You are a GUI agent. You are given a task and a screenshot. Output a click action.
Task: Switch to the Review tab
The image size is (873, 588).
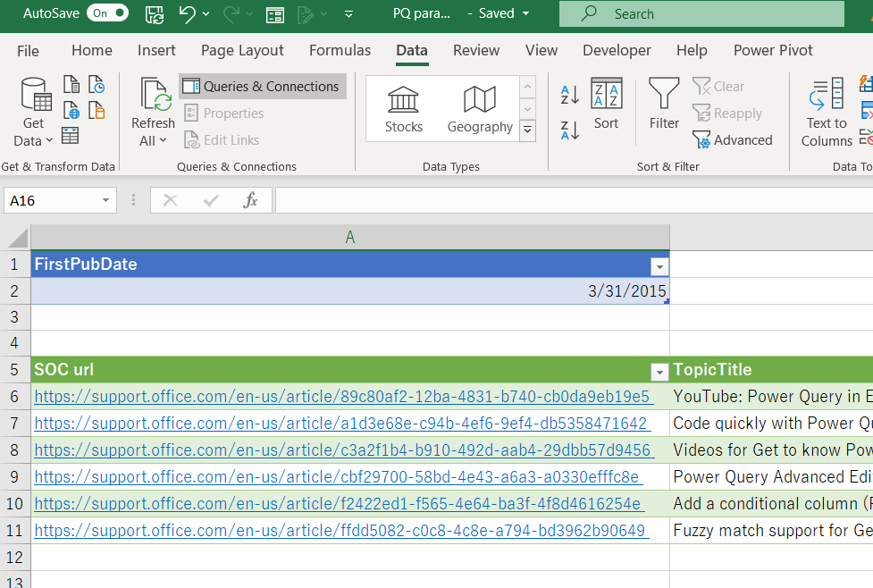click(476, 50)
